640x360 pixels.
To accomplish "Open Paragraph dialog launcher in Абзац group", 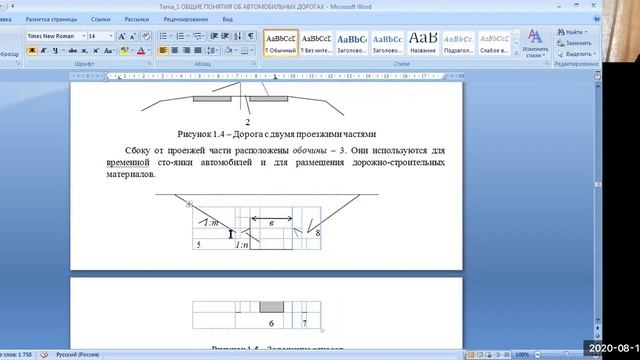I will click(x=254, y=64).
